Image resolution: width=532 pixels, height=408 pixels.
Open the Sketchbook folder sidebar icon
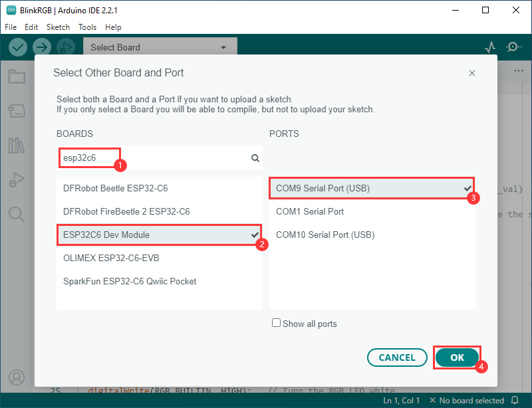pyautogui.click(x=17, y=76)
